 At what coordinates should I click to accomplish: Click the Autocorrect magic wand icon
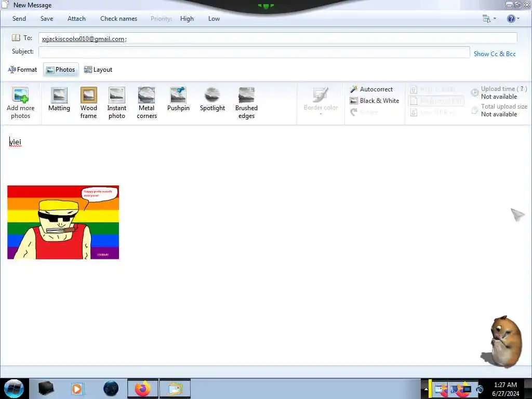coord(354,89)
